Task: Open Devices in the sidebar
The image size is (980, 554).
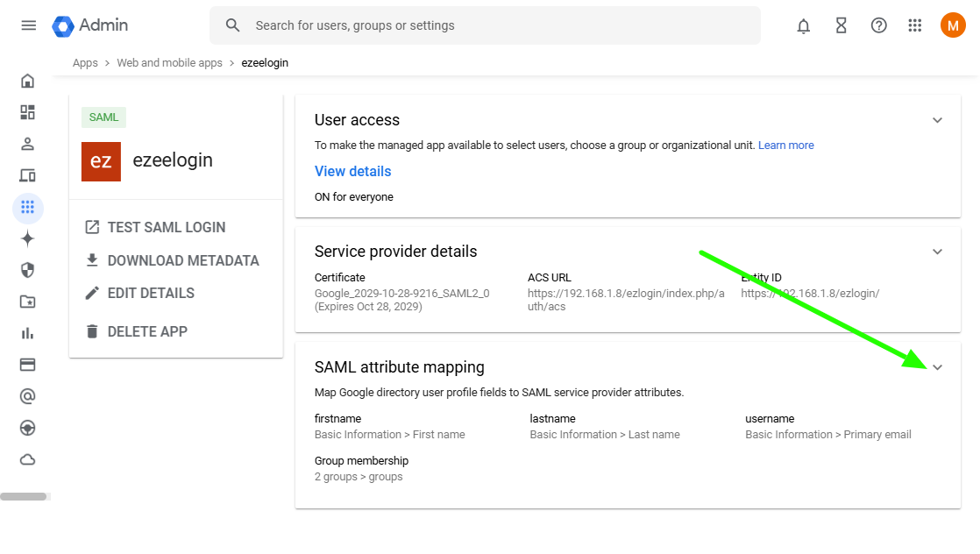Action: (27, 175)
